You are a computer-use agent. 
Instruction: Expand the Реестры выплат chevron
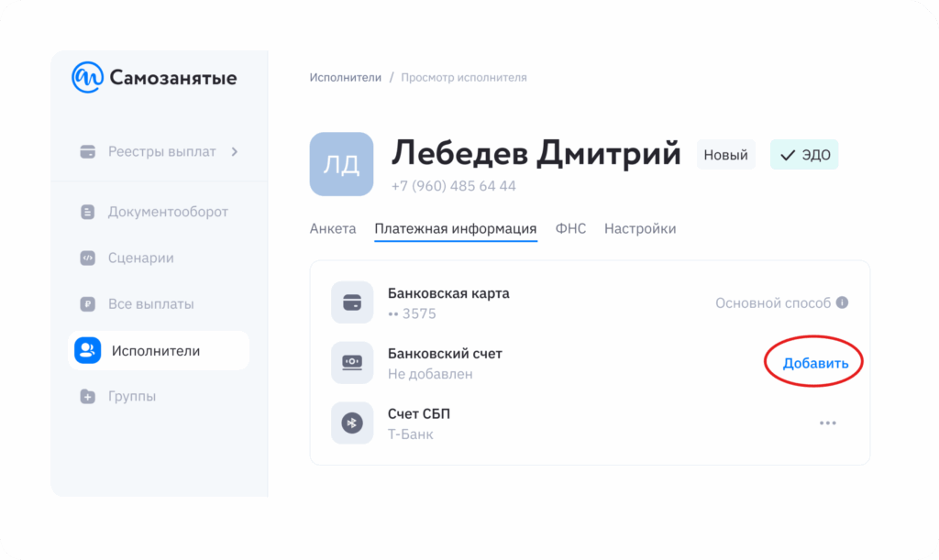(x=235, y=152)
